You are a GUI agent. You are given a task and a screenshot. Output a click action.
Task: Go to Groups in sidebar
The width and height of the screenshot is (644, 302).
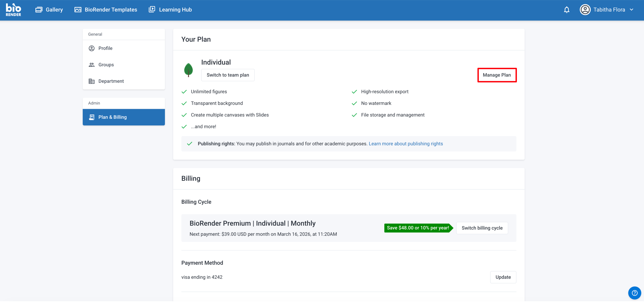[x=106, y=65]
